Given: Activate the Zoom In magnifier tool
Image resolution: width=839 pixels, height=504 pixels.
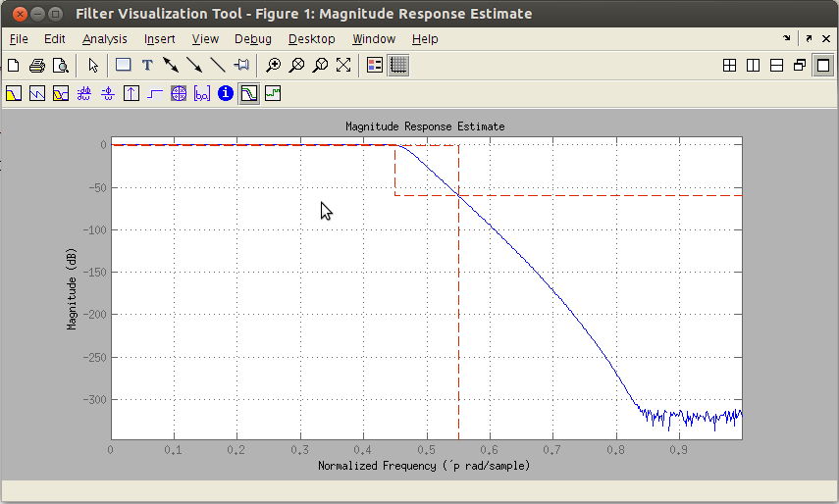Looking at the screenshot, I should coord(274,65).
